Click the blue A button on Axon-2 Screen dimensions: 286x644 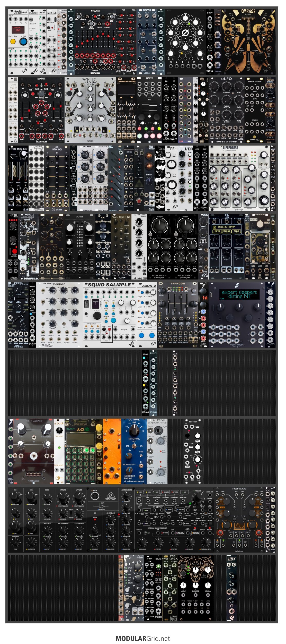pos(141,335)
